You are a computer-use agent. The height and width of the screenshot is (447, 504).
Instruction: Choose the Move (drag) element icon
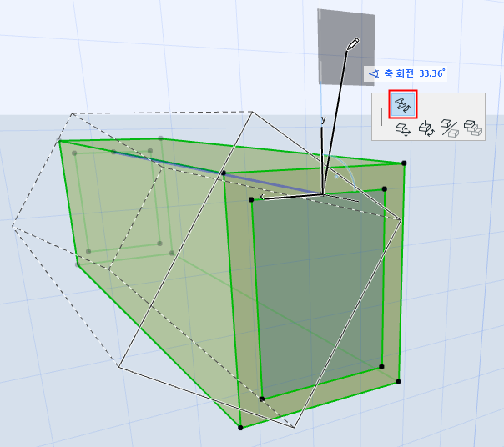[x=402, y=129]
